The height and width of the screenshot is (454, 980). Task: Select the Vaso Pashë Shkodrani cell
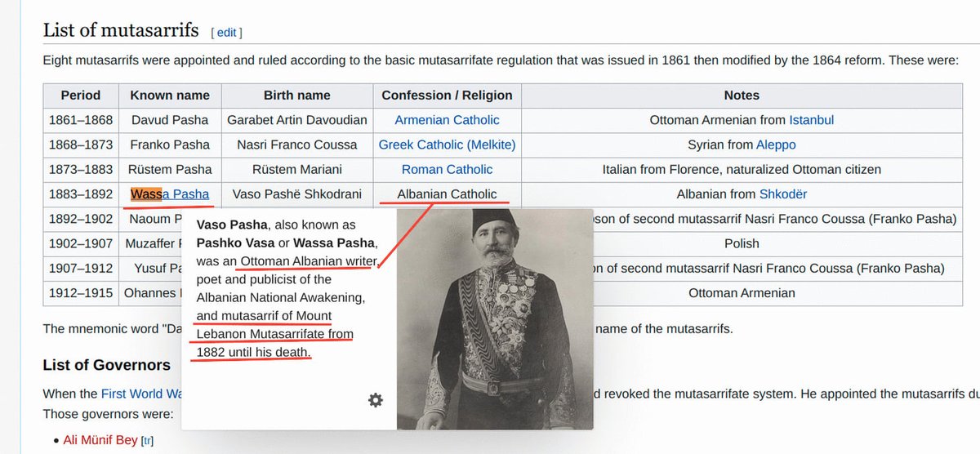click(x=297, y=194)
